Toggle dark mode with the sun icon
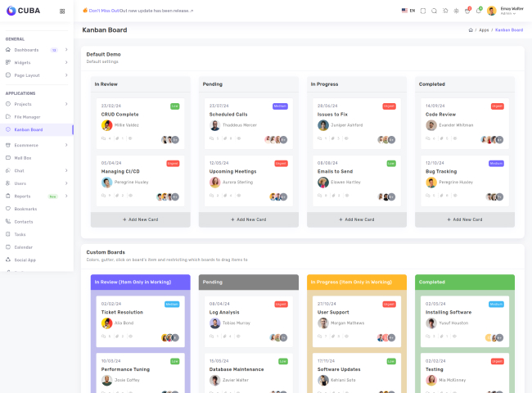532x393 pixels. pos(457,11)
